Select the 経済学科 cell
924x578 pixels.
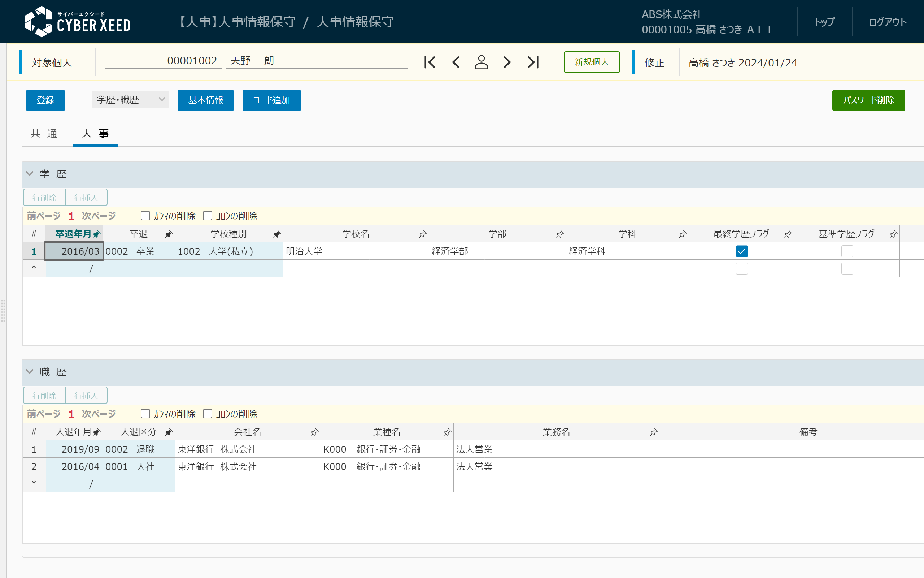point(627,251)
